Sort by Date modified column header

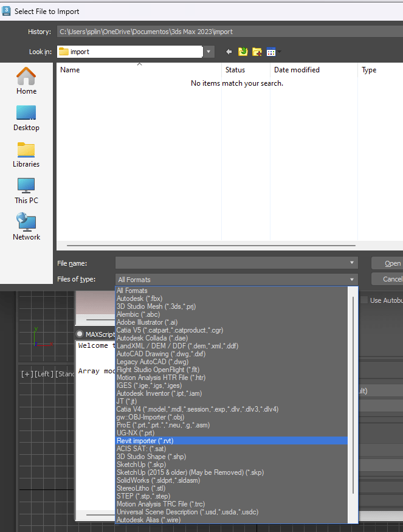pos(314,69)
